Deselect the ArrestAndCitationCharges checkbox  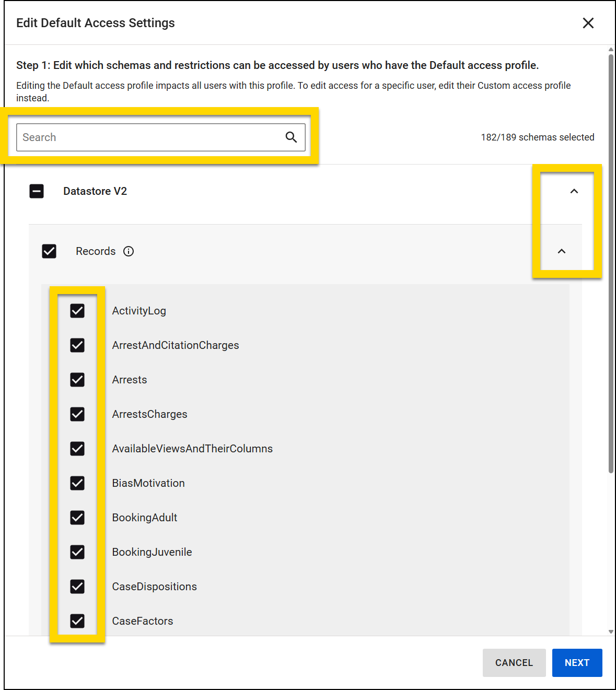pos(77,345)
